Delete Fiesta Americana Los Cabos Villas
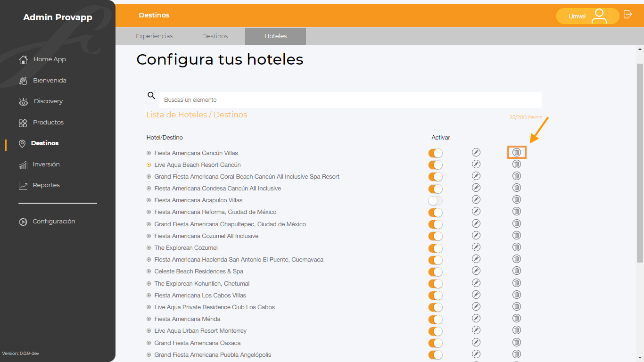This screenshot has width=644, height=362. coord(517,295)
